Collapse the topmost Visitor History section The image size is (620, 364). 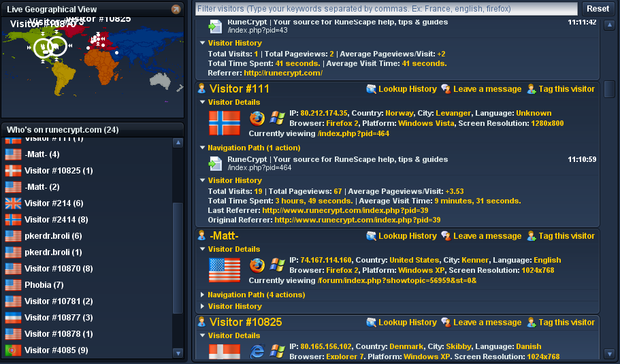(x=202, y=43)
